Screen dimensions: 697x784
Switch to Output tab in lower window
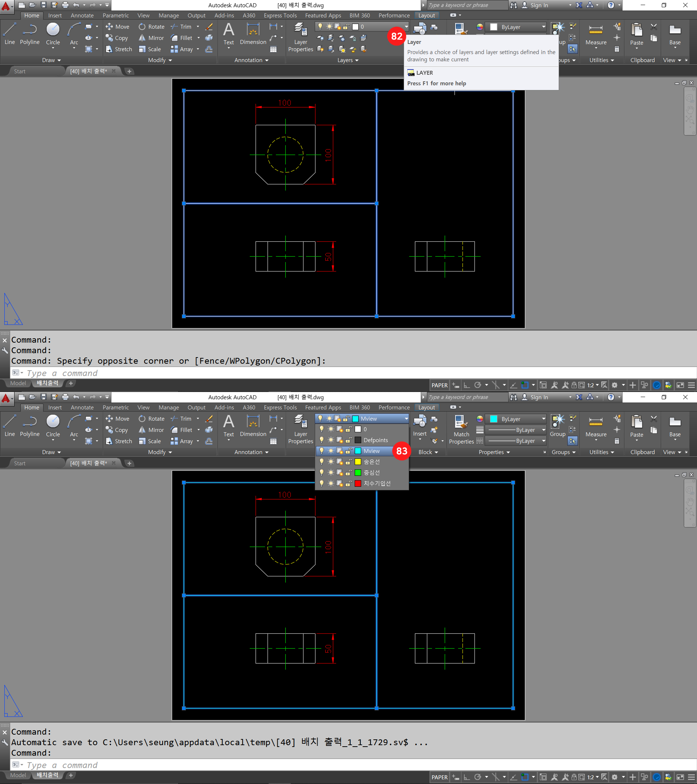(x=196, y=407)
